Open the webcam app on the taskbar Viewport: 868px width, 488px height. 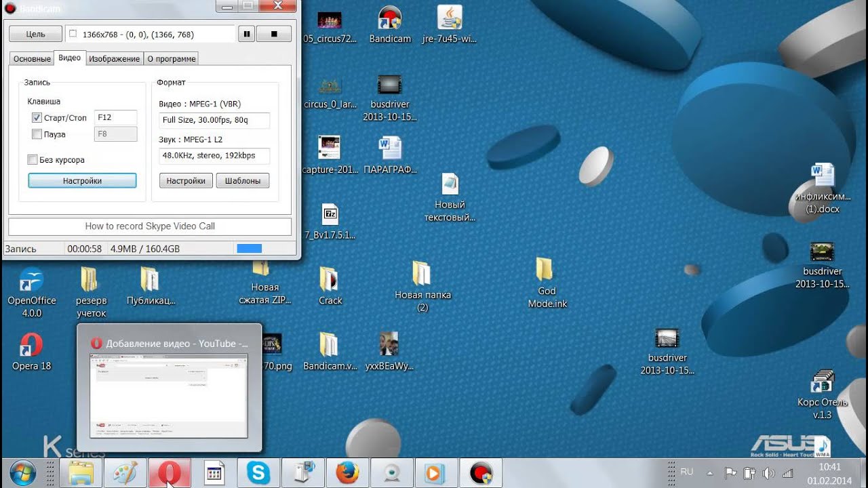[x=391, y=473]
